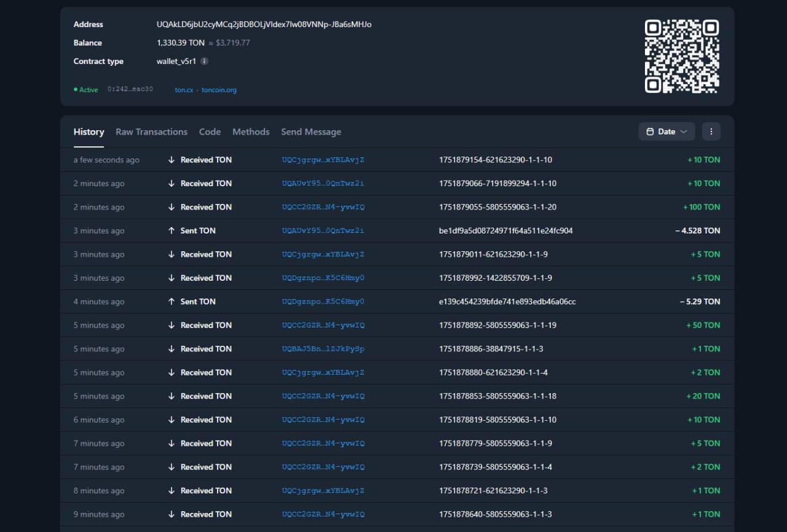This screenshot has width=787, height=532.
Task: Click comment 1751878853-5805559063-1-1-18
Action: (x=498, y=396)
